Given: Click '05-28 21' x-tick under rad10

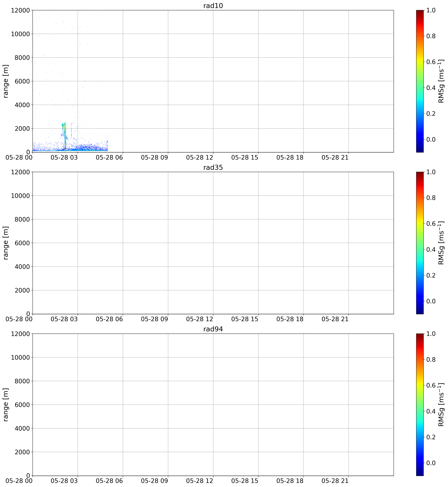Looking at the screenshot, I should (x=335, y=158).
